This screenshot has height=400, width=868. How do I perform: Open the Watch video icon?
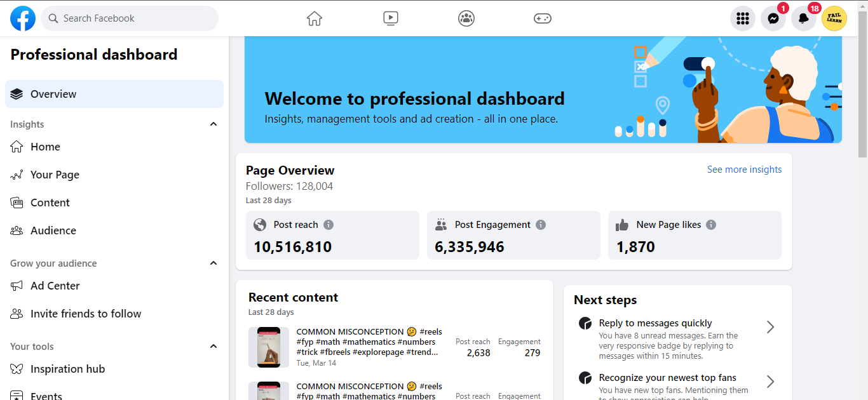[x=391, y=18]
